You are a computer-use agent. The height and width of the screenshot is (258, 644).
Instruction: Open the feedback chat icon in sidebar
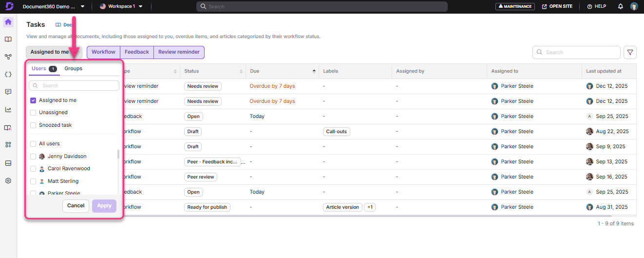point(8,92)
